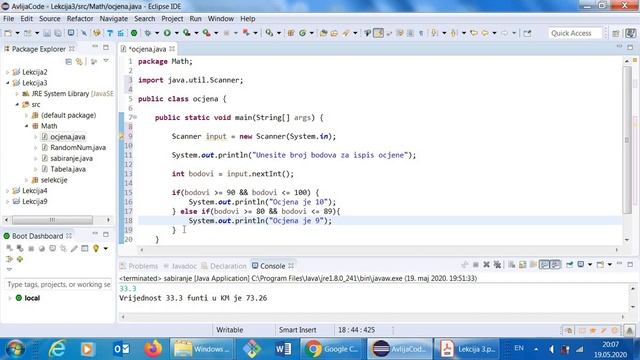This screenshot has width=640, height=360.
Task: Select the Math package node
Action: coord(49,126)
